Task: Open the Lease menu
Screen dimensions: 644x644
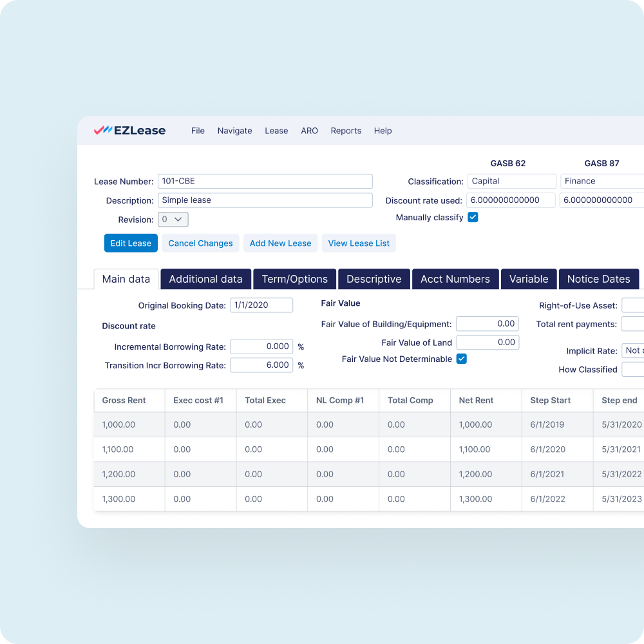Action: tap(276, 131)
